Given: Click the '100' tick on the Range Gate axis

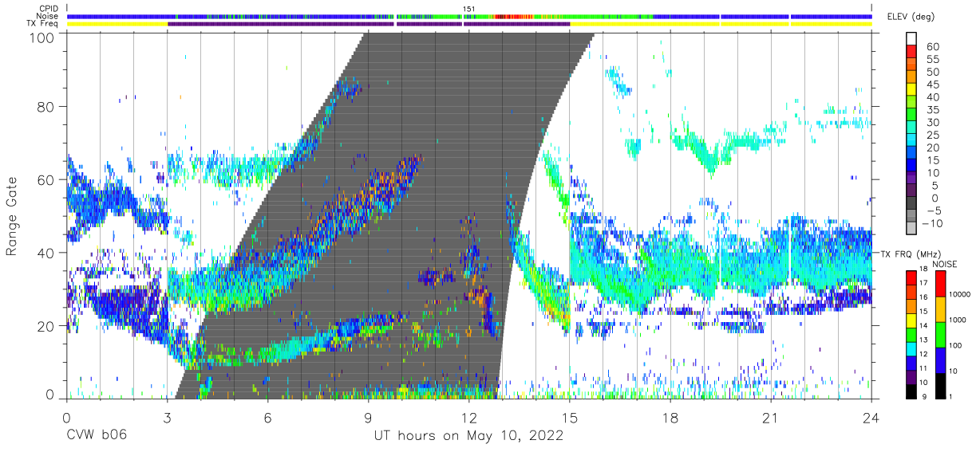Looking at the screenshot, I should tap(43, 37).
